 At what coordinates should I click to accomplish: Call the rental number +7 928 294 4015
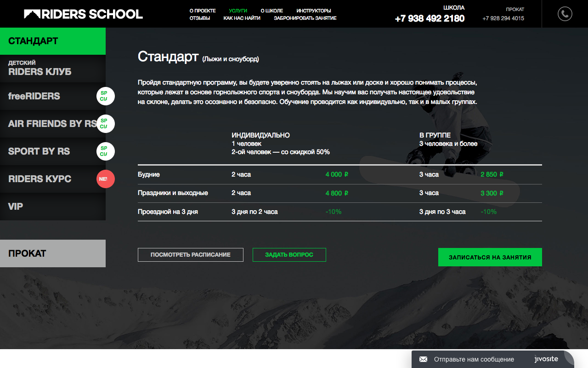(x=503, y=18)
